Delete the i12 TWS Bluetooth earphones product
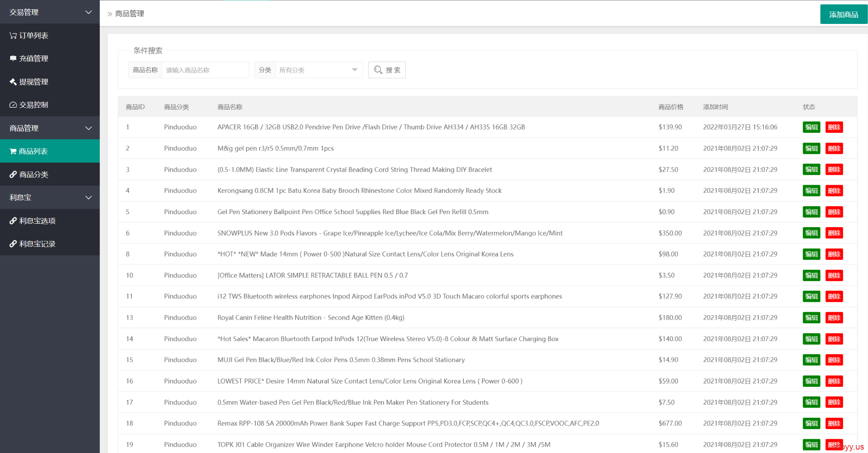868x453 pixels. [x=834, y=297]
